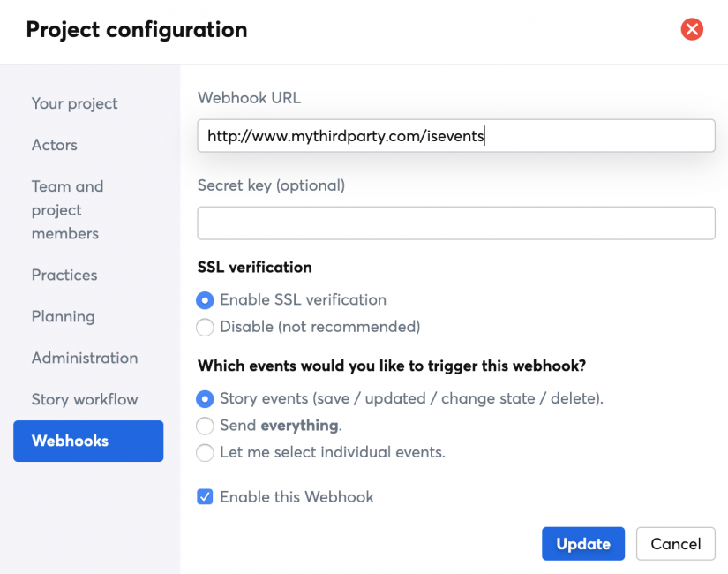Click the Webhook URL input field
The height and width of the screenshot is (574, 728).
coord(455,135)
